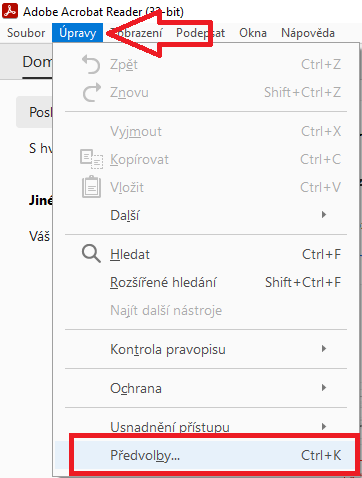Open the Okna menu

coord(253,33)
